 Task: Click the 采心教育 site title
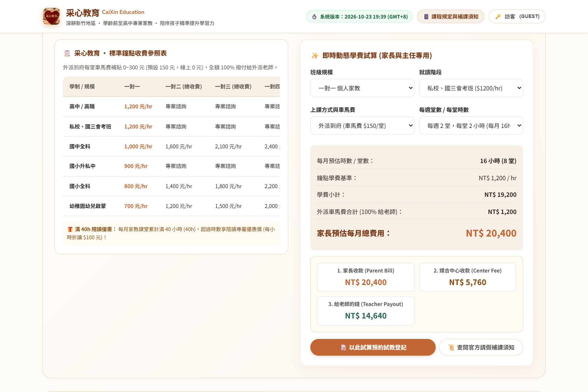(82, 13)
